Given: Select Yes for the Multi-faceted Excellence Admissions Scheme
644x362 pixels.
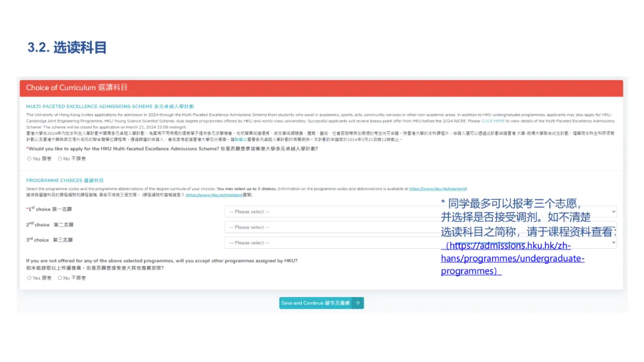Looking at the screenshot, I should pyautogui.click(x=29, y=159).
